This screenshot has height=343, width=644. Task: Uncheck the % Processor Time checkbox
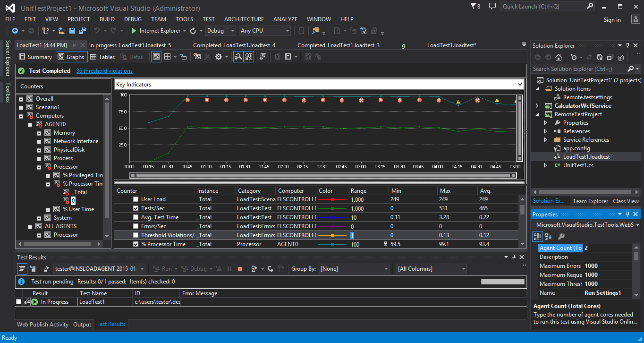pyautogui.click(x=136, y=244)
